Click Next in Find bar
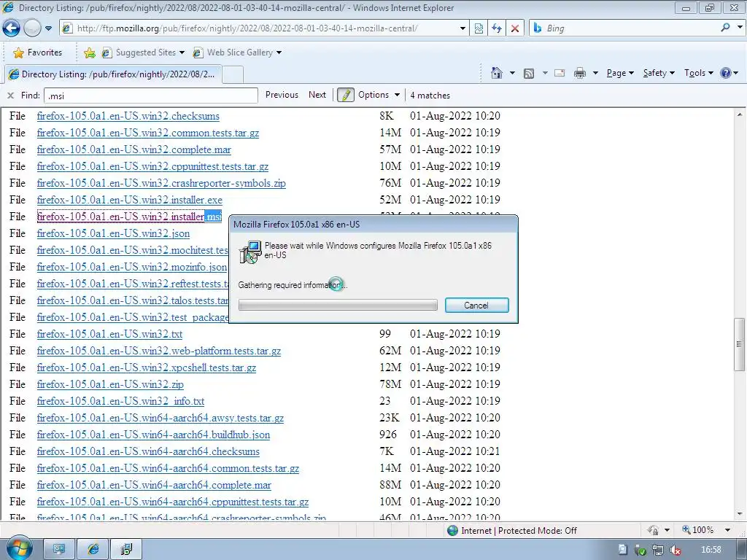 coord(317,95)
